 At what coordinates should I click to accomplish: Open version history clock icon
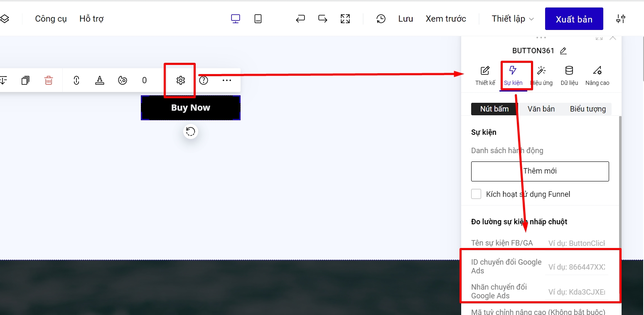pos(381,19)
